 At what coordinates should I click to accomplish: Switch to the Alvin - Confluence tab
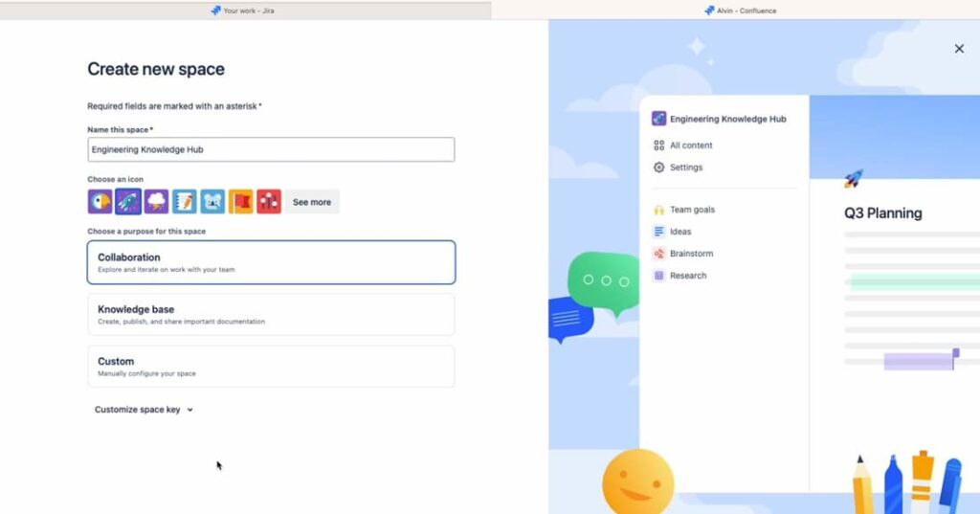736,11
